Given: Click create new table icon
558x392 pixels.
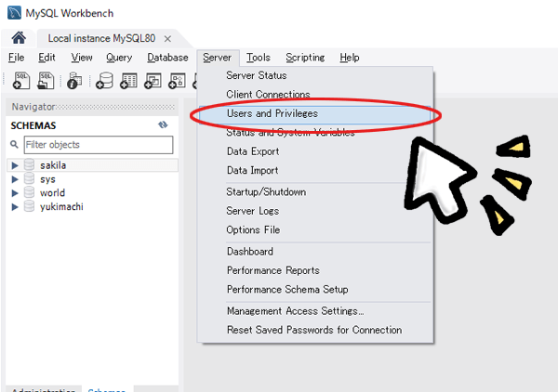Looking at the screenshot, I should pyautogui.click(x=128, y=81).
